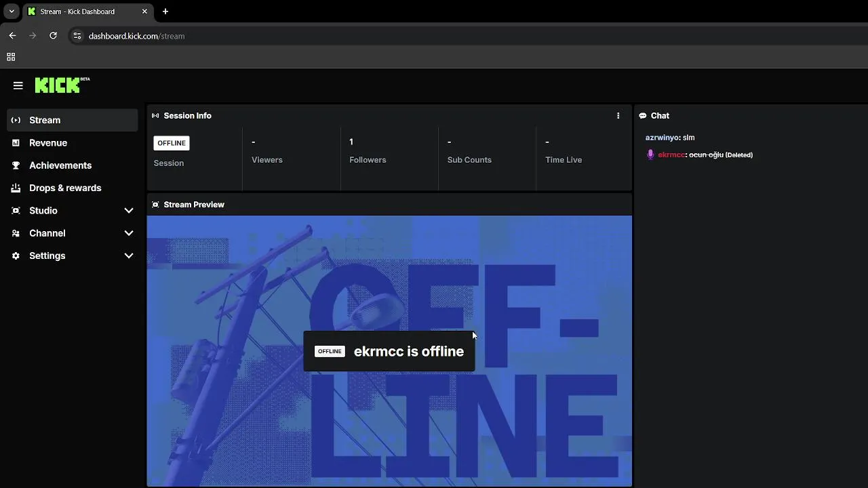The width and height of the screenshot is (868, 488).
Task: Expand the Studio section chevron
Action: pos(129,211)
